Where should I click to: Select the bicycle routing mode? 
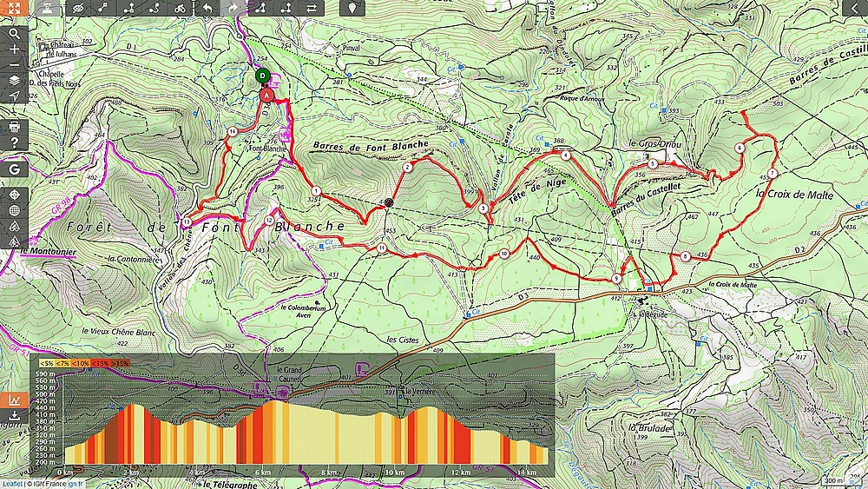pos(180,8)
